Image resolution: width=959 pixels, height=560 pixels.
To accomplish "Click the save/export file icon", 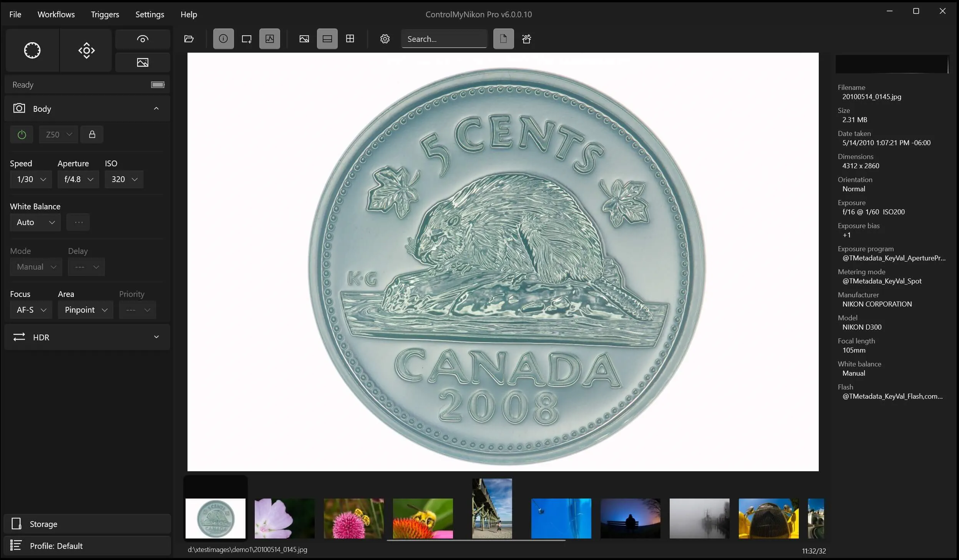I will (503, 39).
